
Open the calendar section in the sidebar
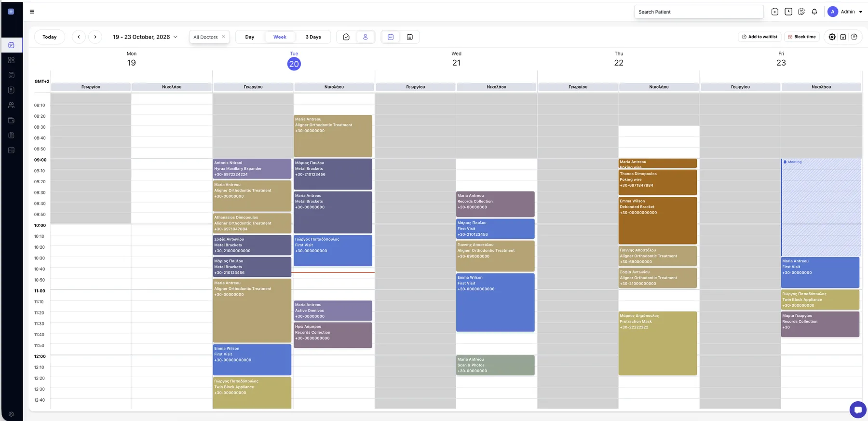tap(11, 45)
